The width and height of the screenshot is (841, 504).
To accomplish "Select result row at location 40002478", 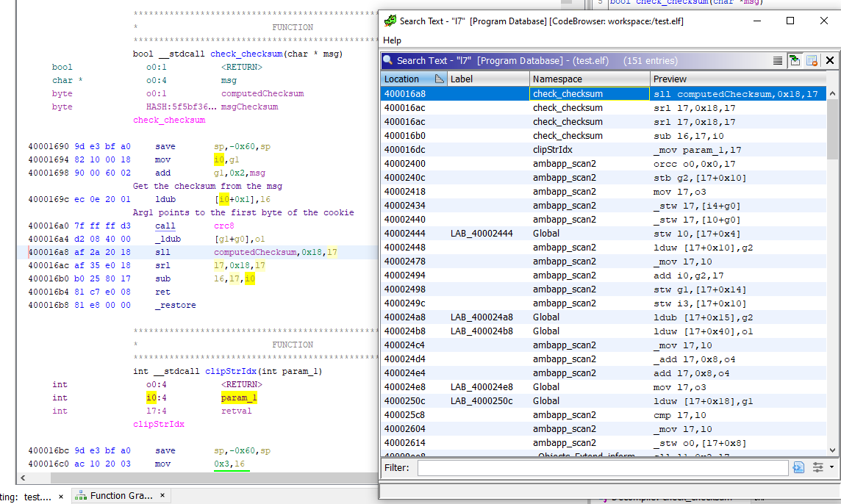I will [604, 261].
